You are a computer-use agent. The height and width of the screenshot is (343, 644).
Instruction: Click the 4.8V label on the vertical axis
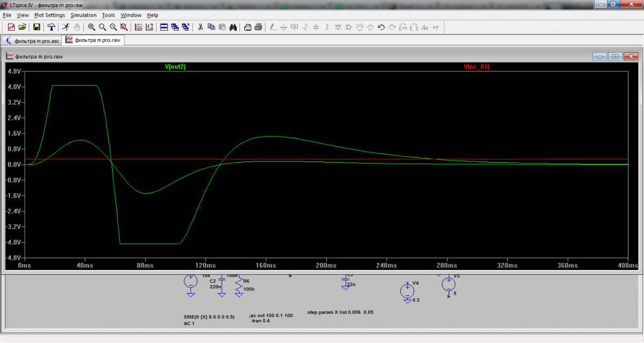pos(13,71)
